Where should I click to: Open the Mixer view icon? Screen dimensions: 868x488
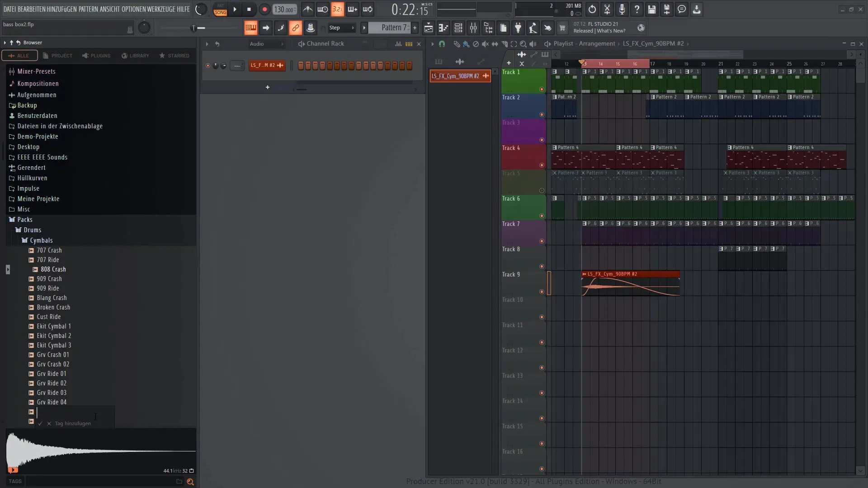[x=473, y=28]
